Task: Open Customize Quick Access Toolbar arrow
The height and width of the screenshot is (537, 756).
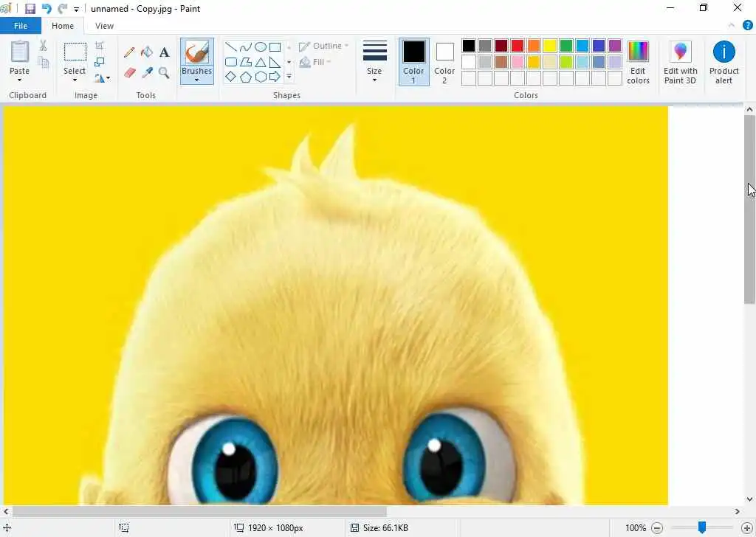Action: coord(76,9)
